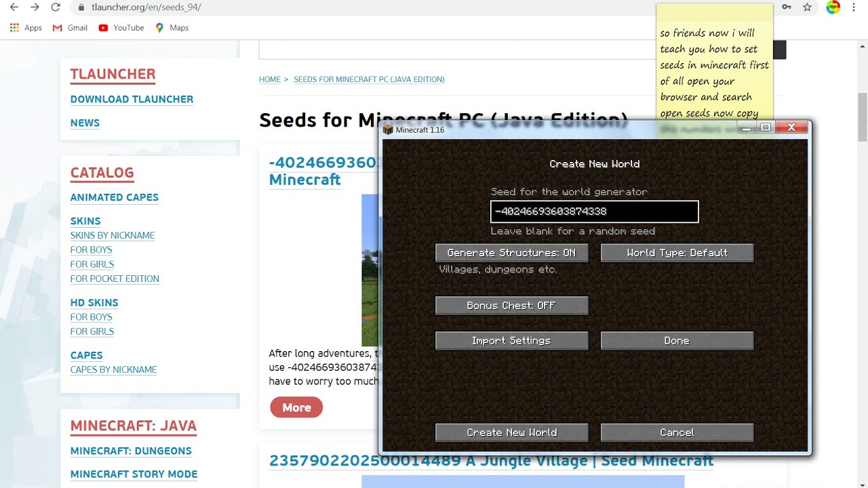
Task: Click the site lock icon in address bar
Action: pos(81,7)
